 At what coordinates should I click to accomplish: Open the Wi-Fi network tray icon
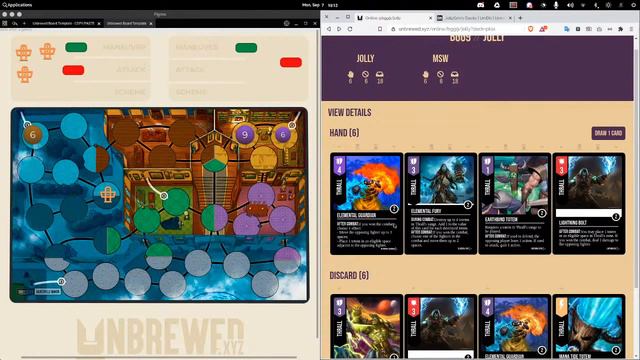pyautogui.click(x=583, y=5)
